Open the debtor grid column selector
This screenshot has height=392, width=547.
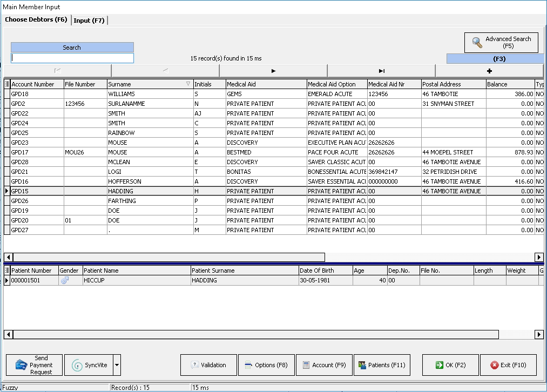[7, 84]
